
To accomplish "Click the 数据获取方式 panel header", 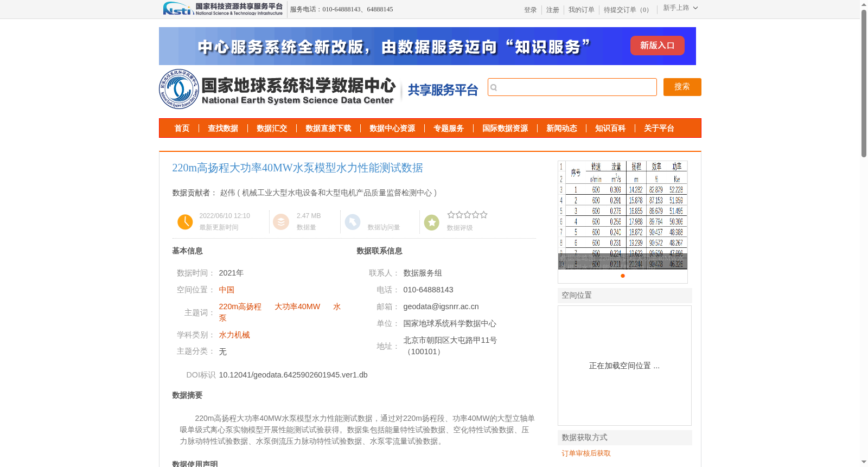I will [x=625, y=438].
